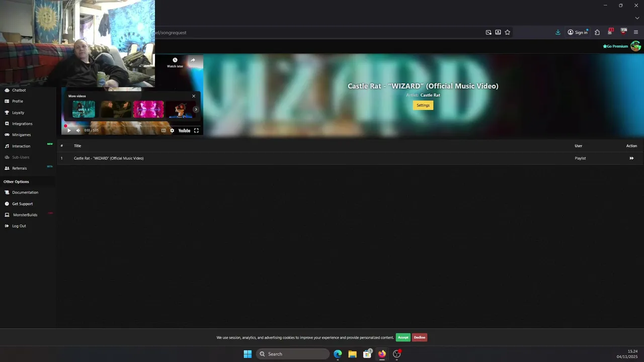The width and height of the screenshot is (644, 362).
Task: Skip the Castle Rat WIZARD queue entry
Action: pos(631,158)
